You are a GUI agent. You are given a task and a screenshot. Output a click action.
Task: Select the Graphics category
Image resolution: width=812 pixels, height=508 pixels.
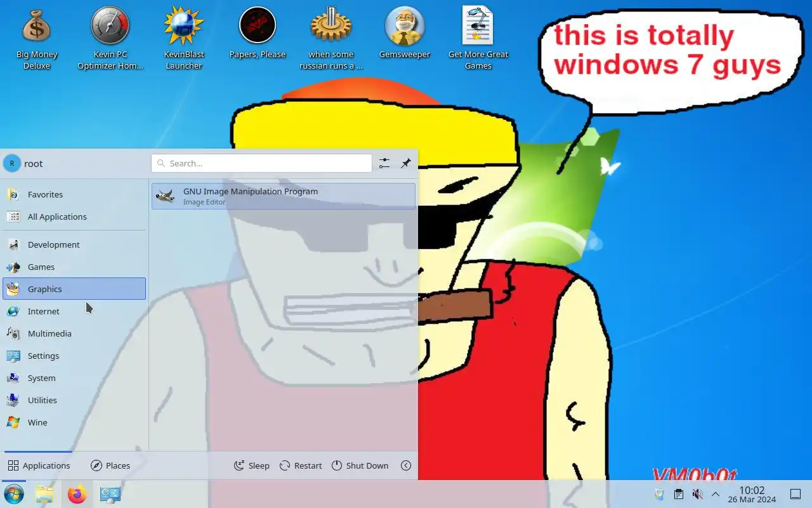tap(74, 289)
